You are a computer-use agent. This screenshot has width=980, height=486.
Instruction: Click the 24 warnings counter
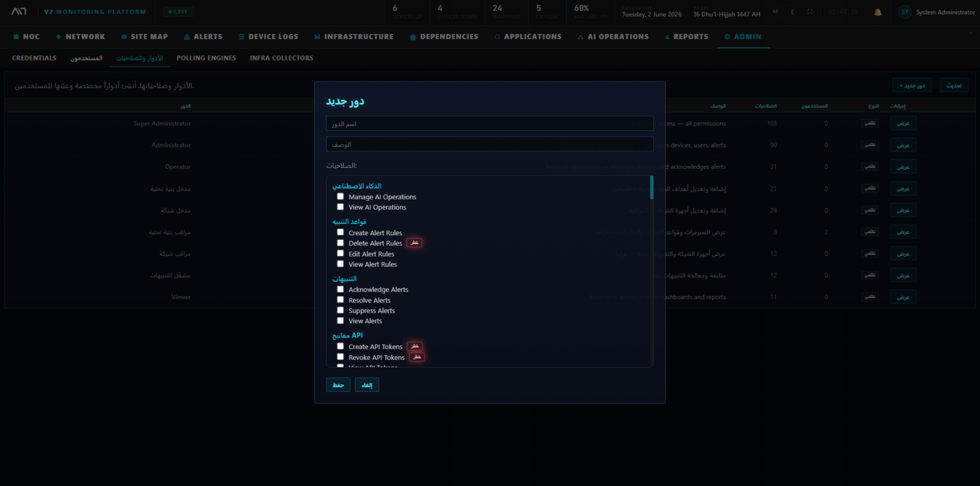tap(507, 12)
